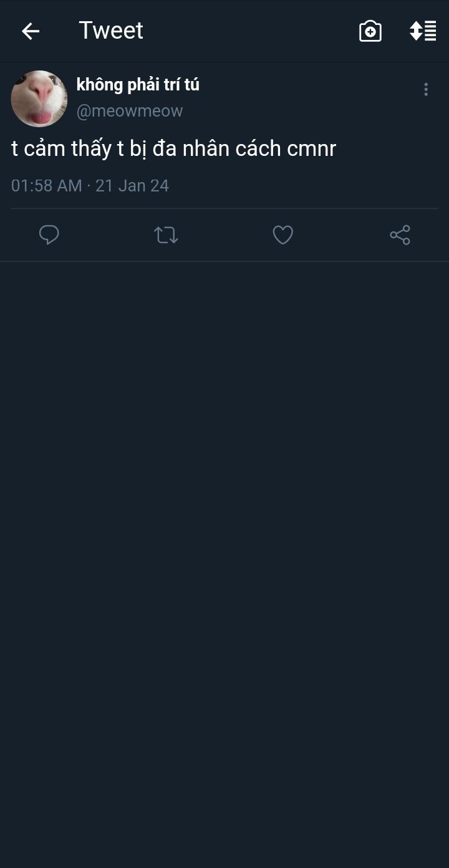Screen dimensions: 449x868
Task: Click the Tweet header title
Action: [x=111, y=31]
